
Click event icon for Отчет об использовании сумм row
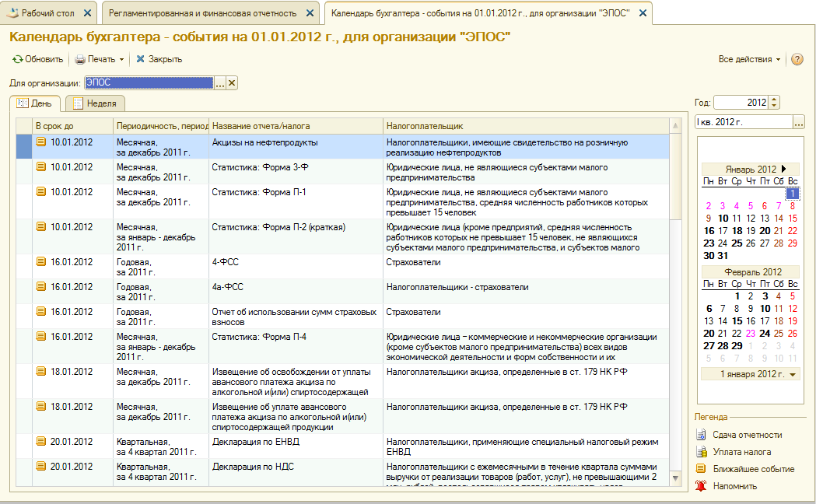[x=41, y=312]
